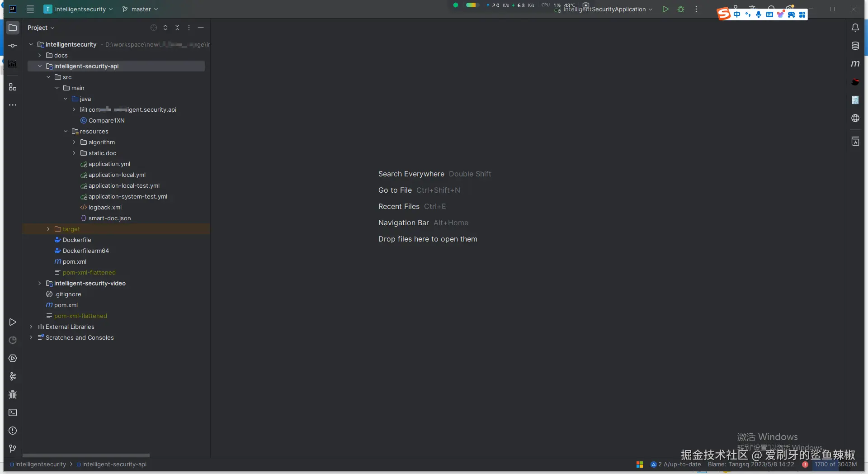Open the book translation tool window icon
Viewport: 868px width, 474px height.
(x=855, y=142)
